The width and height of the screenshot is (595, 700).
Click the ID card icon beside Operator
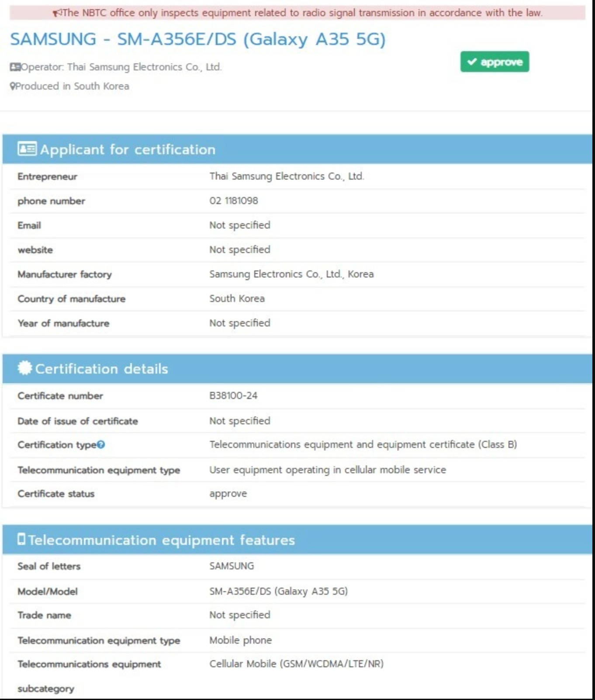[15, 67]
